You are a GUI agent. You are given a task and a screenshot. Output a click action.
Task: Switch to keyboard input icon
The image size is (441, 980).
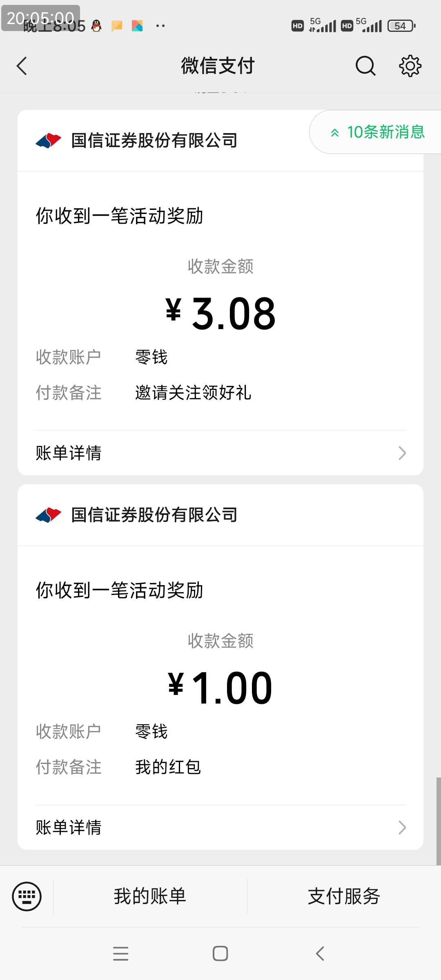(27, 896)
